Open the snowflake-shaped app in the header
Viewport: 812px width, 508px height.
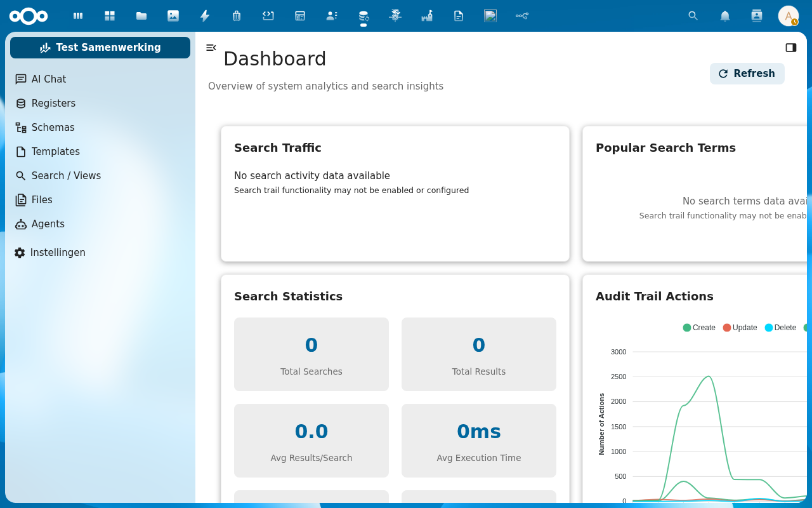pyautogui.click(x=395, y=16)
